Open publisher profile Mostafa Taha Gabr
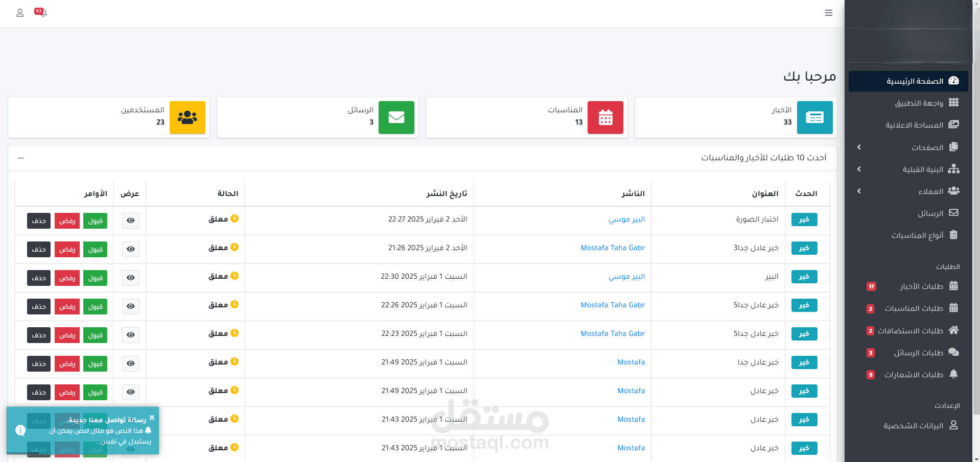 tap(612, 248)
